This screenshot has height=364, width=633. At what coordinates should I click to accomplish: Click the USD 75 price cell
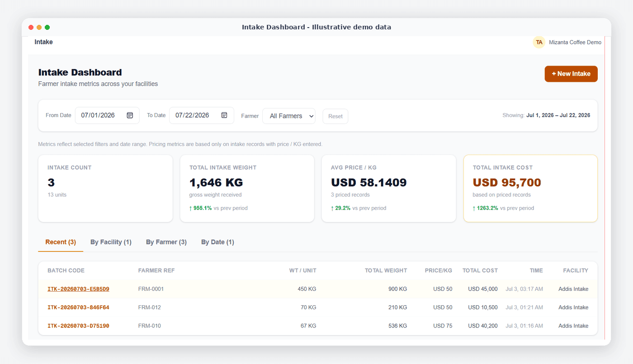443,326
